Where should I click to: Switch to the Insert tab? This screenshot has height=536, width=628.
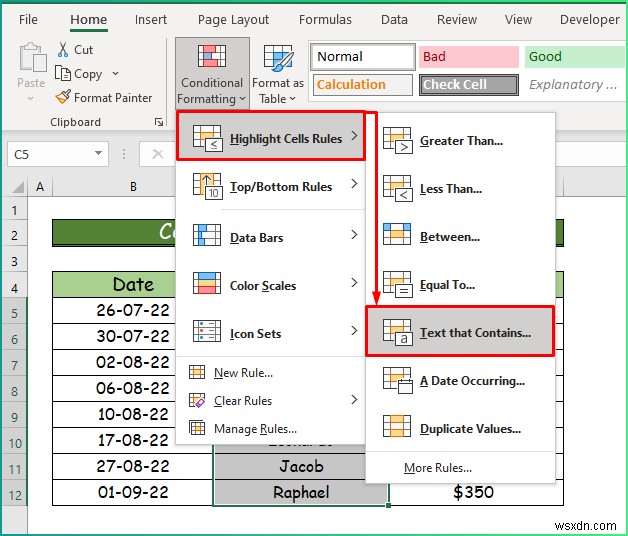151,19
